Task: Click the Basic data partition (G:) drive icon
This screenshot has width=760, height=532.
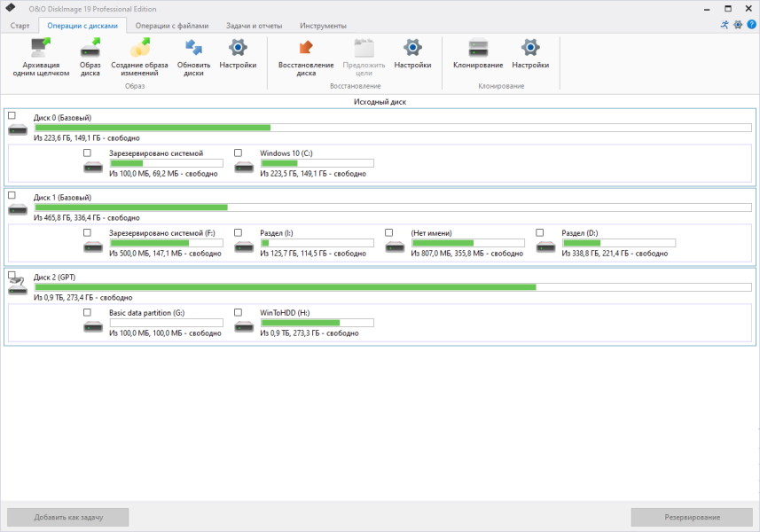Action: coord(93,327)
